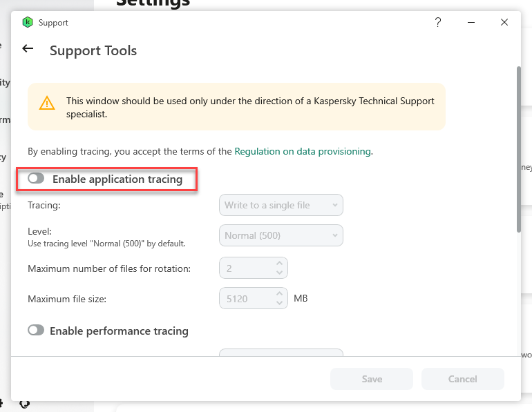Click the Cancel button
532x412 pixels.
tap(463, 379)
